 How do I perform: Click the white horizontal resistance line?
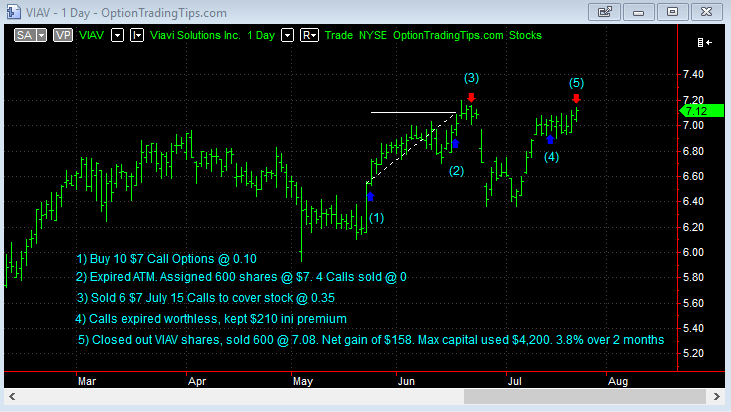pos(413,112)
